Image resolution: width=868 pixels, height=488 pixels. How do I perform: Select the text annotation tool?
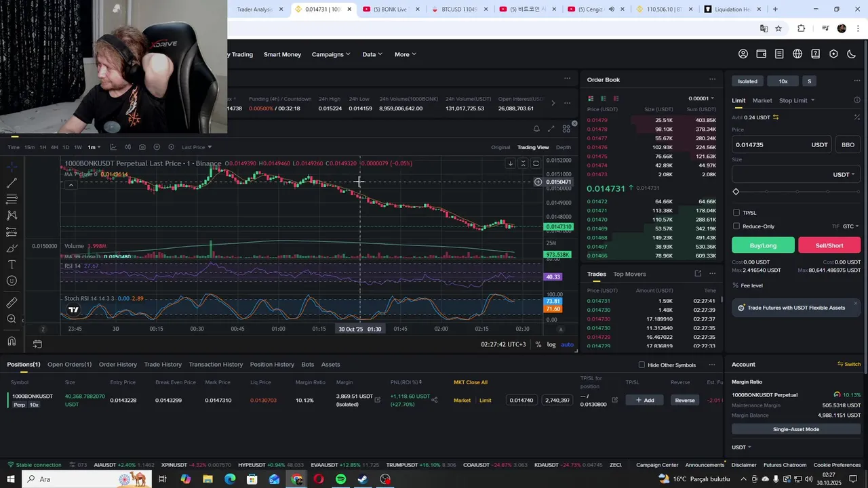[x=12, y=264]
